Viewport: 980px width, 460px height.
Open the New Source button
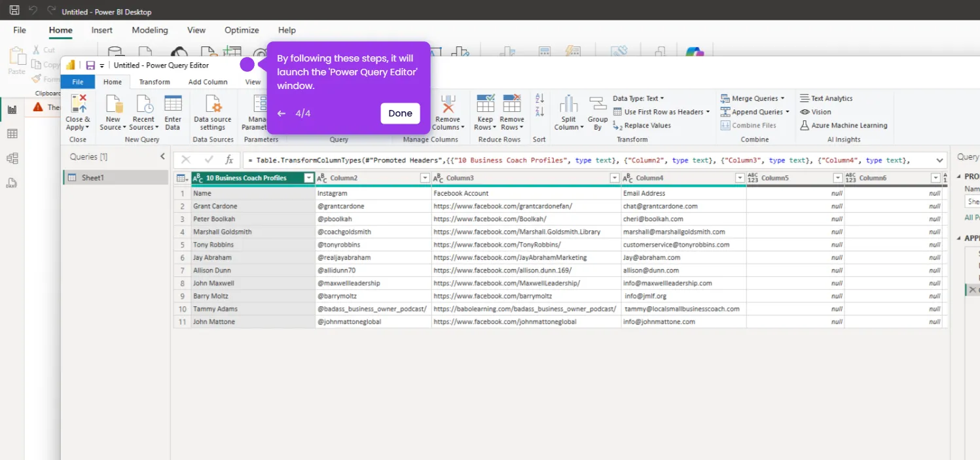(113, 113)
